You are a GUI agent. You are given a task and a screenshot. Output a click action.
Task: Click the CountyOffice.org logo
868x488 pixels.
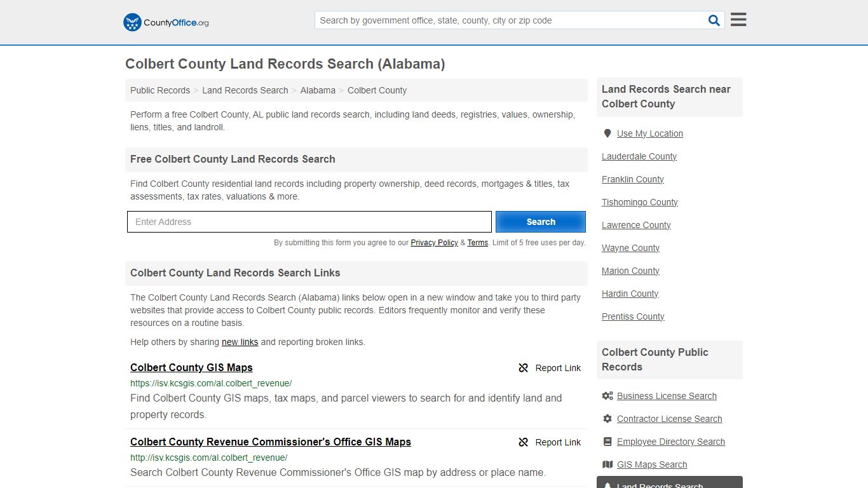(166, 22)
